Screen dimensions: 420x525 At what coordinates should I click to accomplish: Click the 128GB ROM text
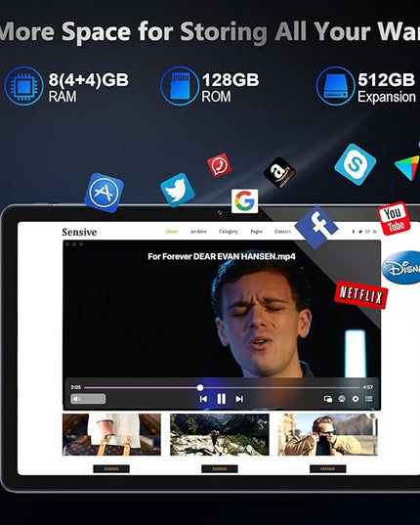point(231,87)
